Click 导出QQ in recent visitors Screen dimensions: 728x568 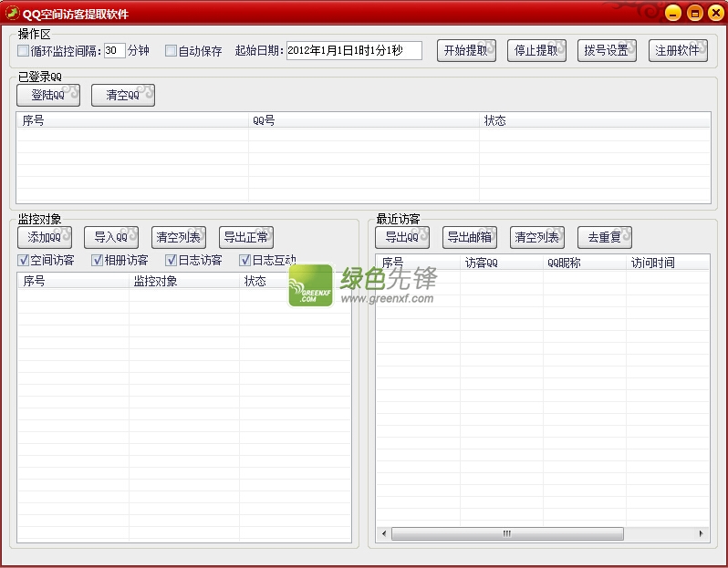click(402, 238)
